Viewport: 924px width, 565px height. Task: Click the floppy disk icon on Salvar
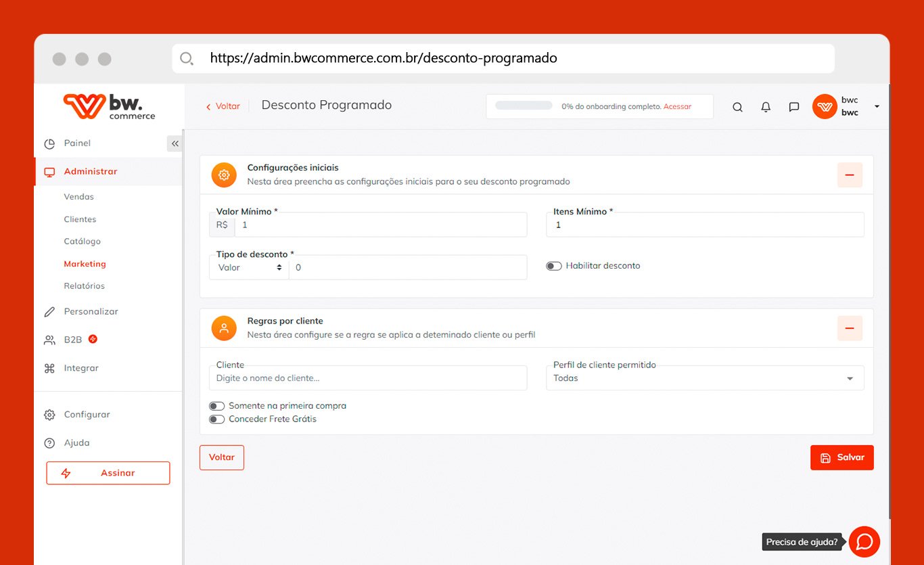pos(825,458)
